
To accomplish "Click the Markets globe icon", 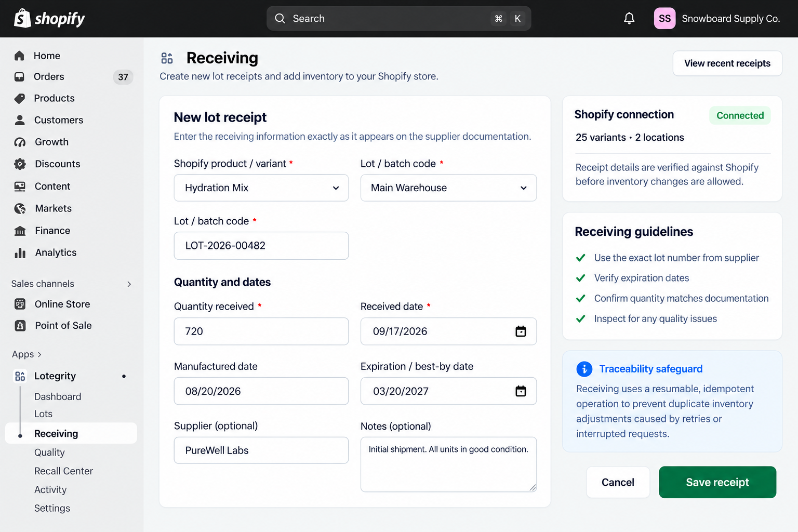I will (x=20, y=208).
